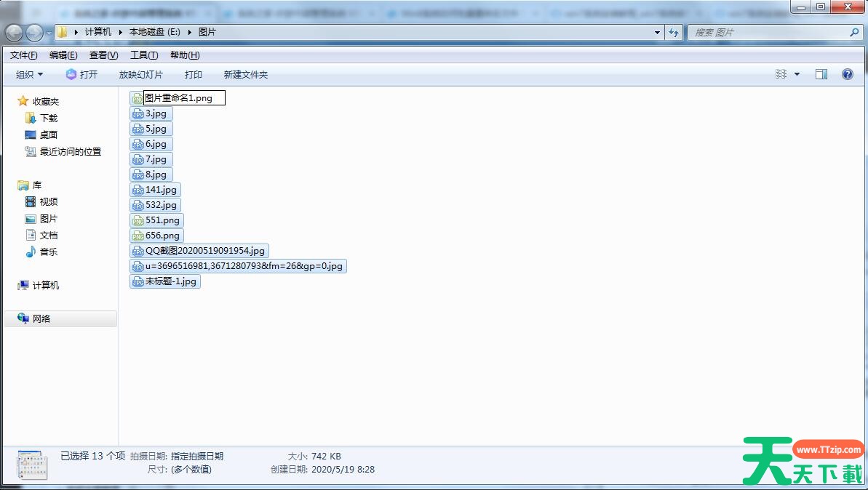The height and width of the screenshot is (490, 868).
Task: Open the 帮助(H) menu
Action: click(x=185, y=55)
